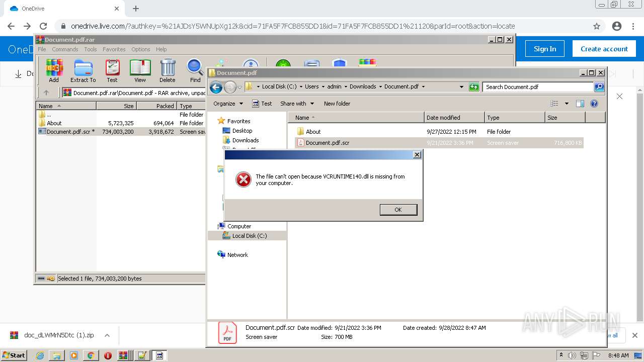This screenshot has width=644, height=362.
Task: Open the view options dropdown arrow
Action: point(567,104)
